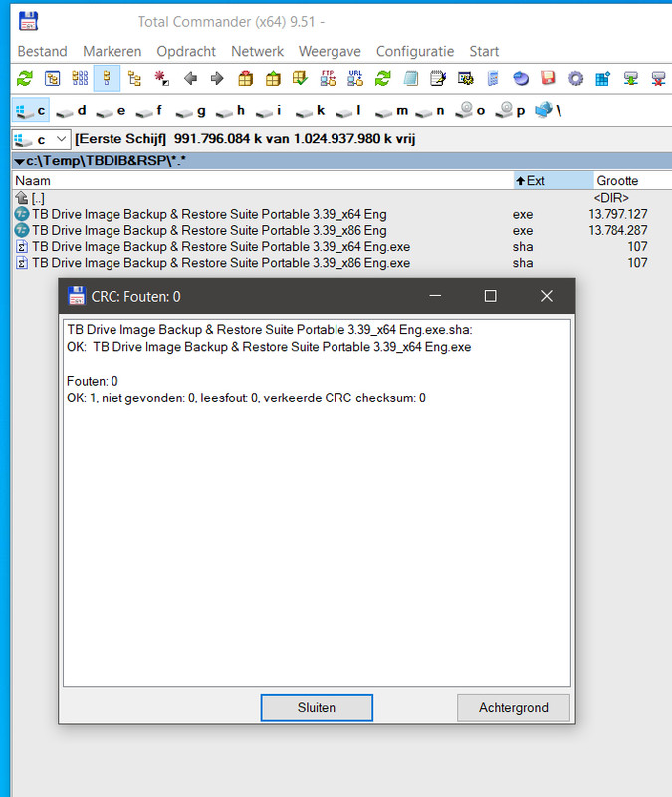This screenshot has width=672, height=797.
Task: Switch to drive l button
Action: coord(349,110)
